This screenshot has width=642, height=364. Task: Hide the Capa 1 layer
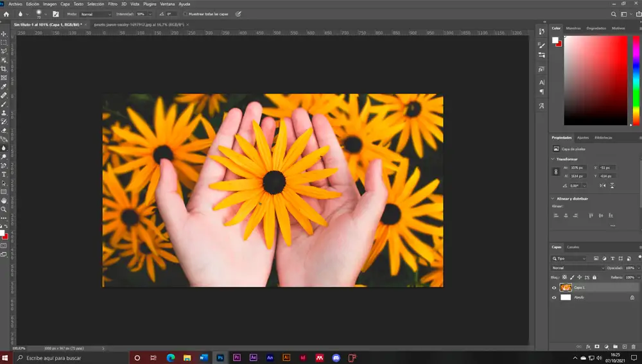point(555,288)
